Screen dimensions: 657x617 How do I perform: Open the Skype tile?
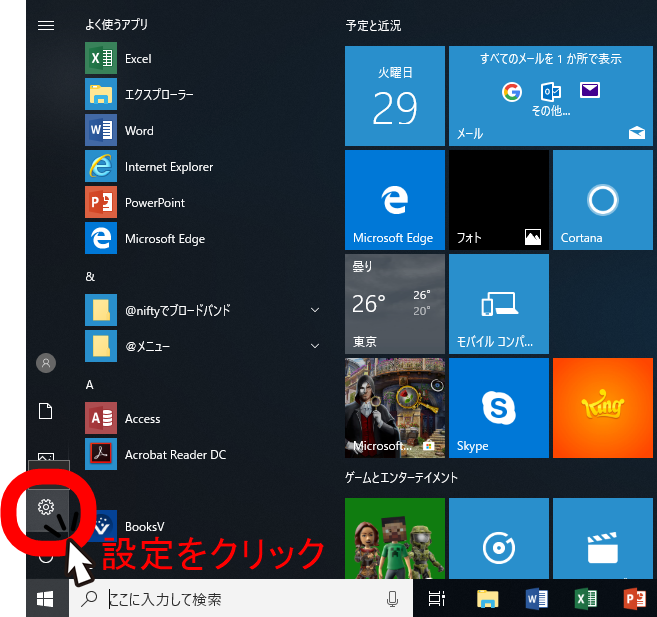pos(499,408)
